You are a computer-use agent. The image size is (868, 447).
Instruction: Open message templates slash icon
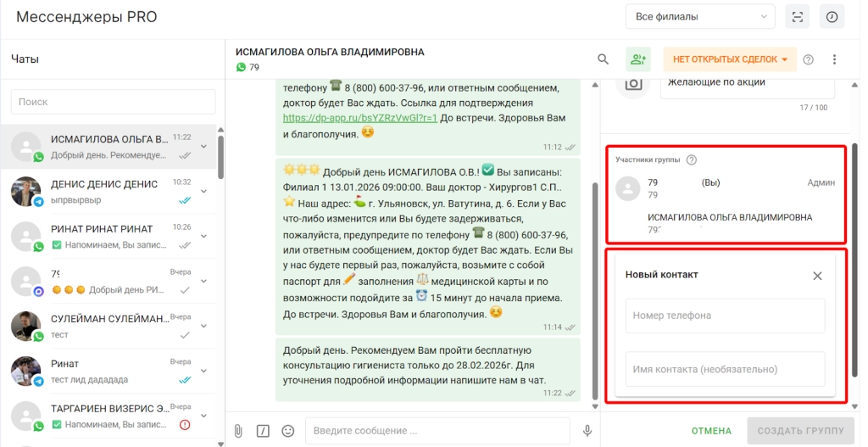point(263,431)
